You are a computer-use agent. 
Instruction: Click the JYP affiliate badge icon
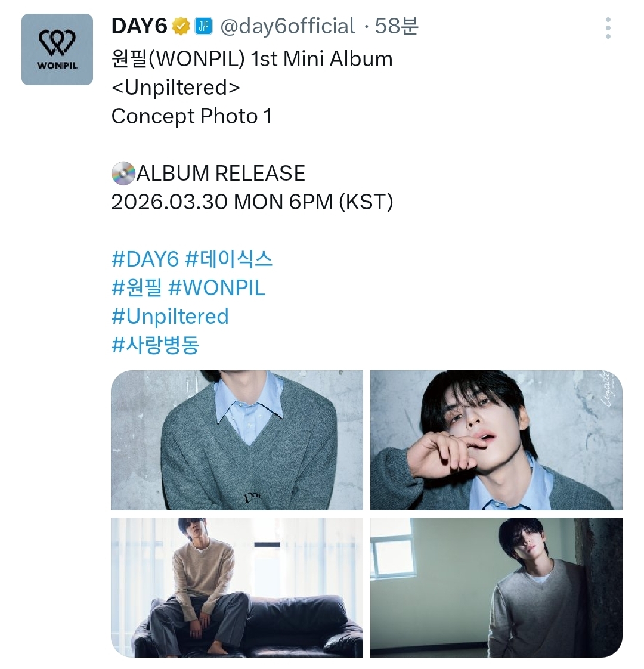point(203,26)
